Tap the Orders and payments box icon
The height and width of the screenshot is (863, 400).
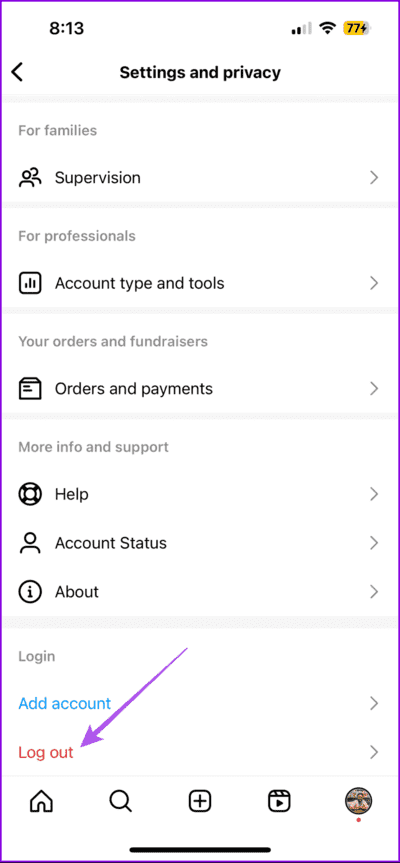pos(30,389)
